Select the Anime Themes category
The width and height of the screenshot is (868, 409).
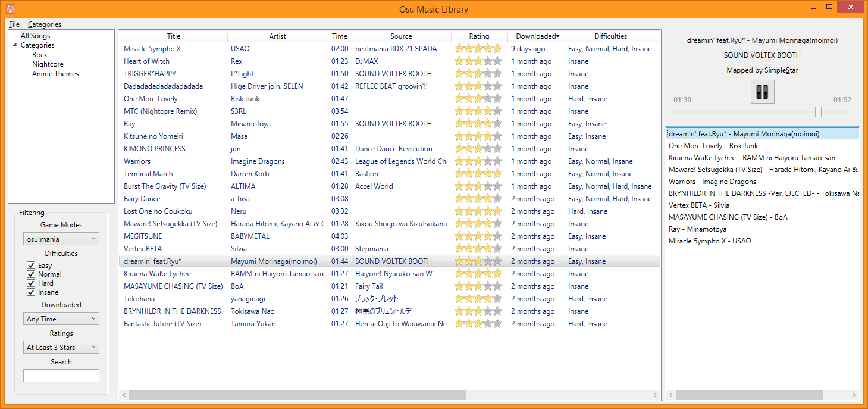[x=55, y=74]
